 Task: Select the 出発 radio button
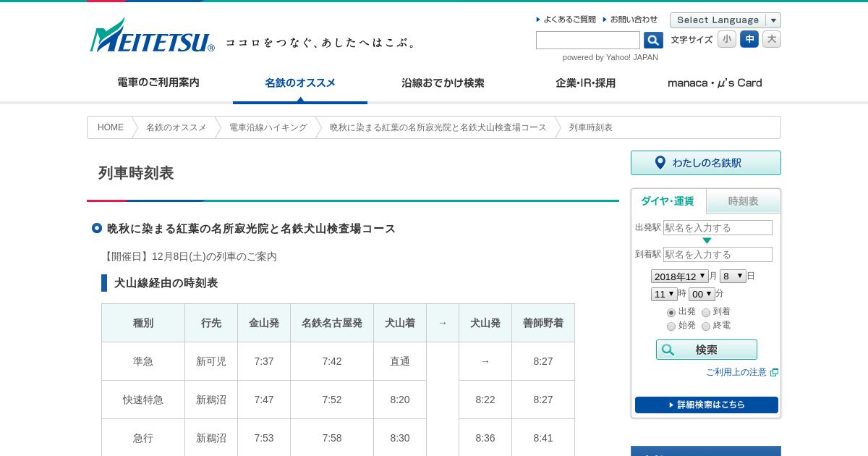pyautogui.click(x=671, y=313)
